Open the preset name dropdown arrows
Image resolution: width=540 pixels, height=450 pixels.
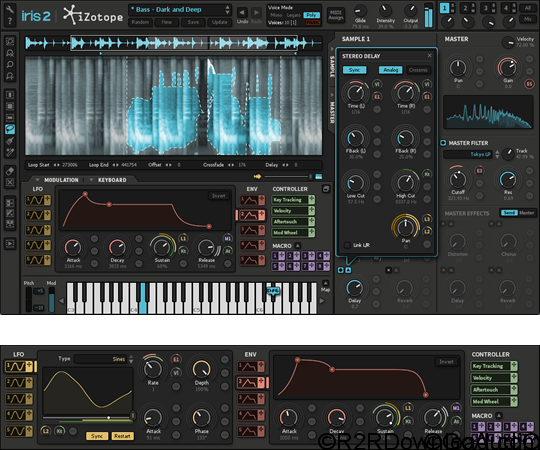coord(227,10)
